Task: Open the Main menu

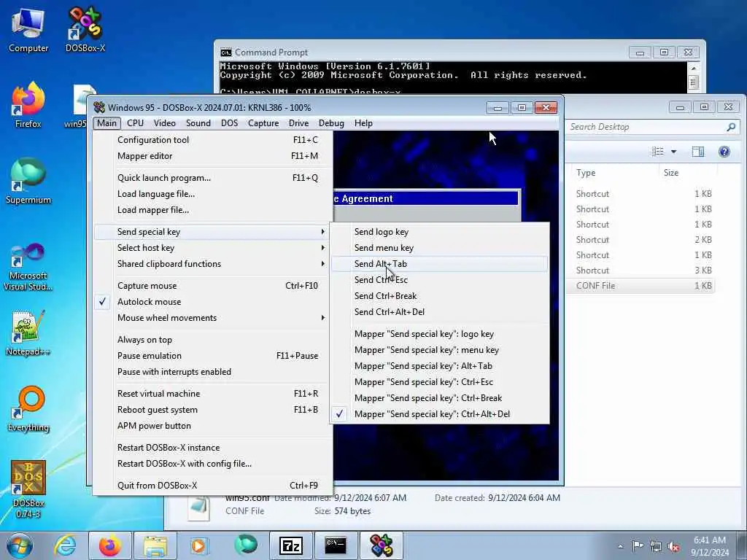Action: click(107, 123)
